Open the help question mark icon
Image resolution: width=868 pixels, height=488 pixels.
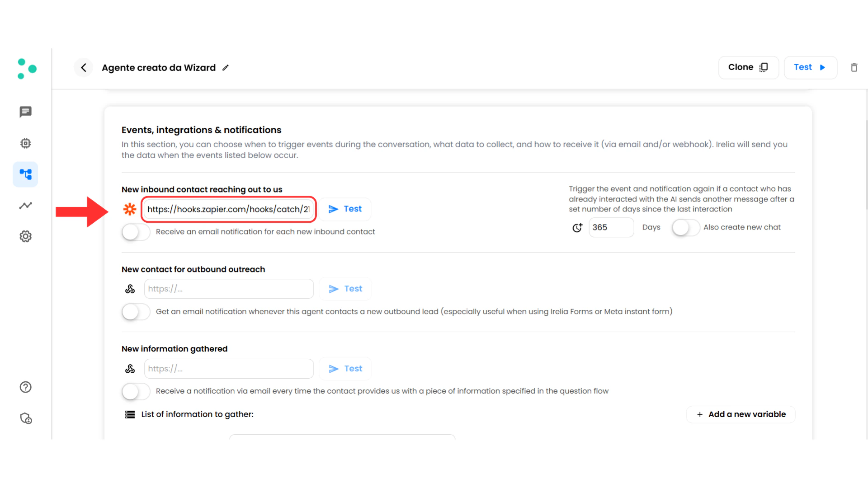pos(25,387)
